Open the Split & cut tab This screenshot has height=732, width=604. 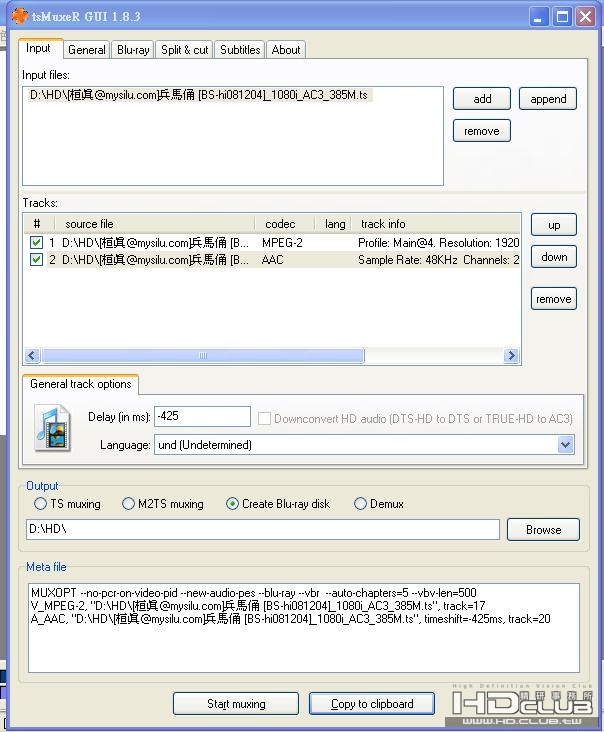point(184,49)
